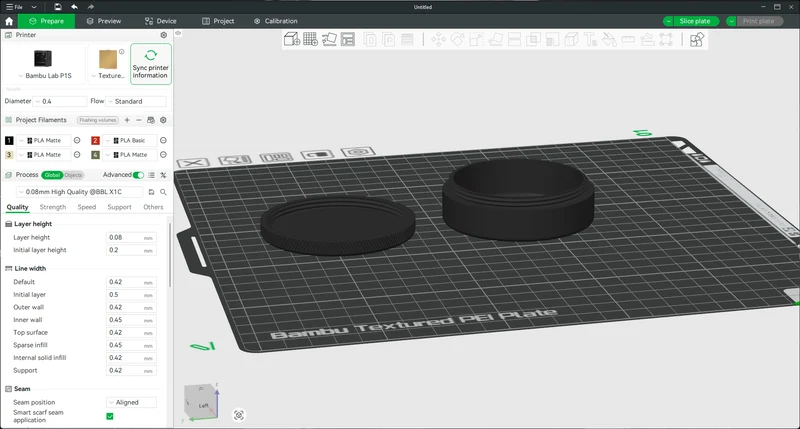Click the Layer height input field
This screenshot has height=429, width=800.
pyautogui.click(x=131, y=237)
